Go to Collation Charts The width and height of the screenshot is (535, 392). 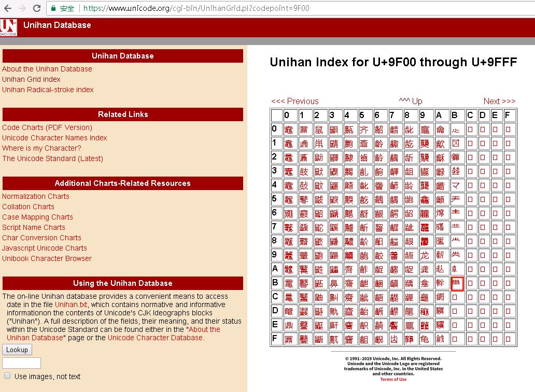[28, 207]
